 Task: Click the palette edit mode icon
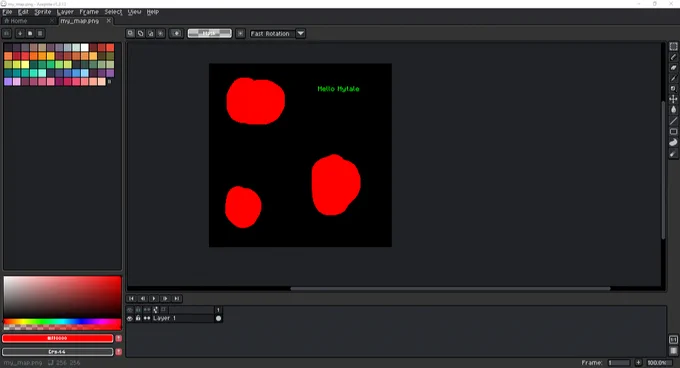(7, 33)
